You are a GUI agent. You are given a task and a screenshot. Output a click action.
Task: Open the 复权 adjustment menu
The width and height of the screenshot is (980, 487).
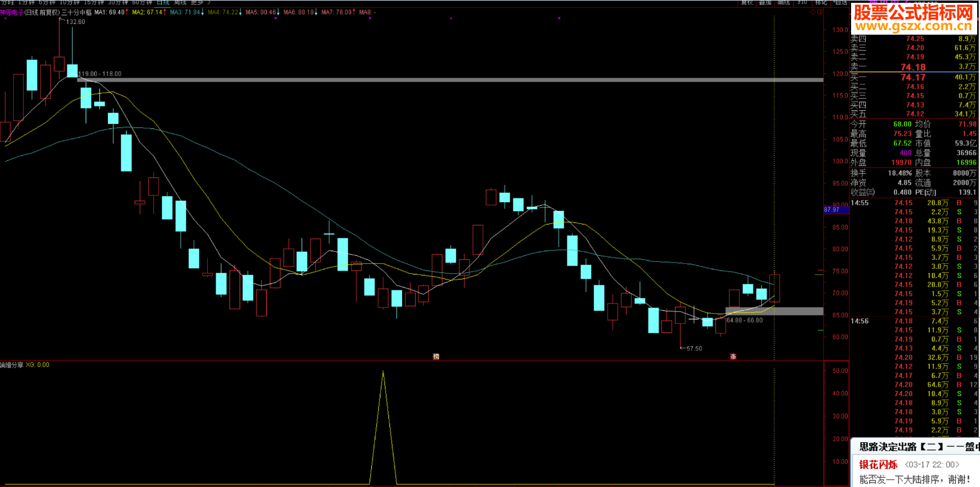[x=747, y=2]
